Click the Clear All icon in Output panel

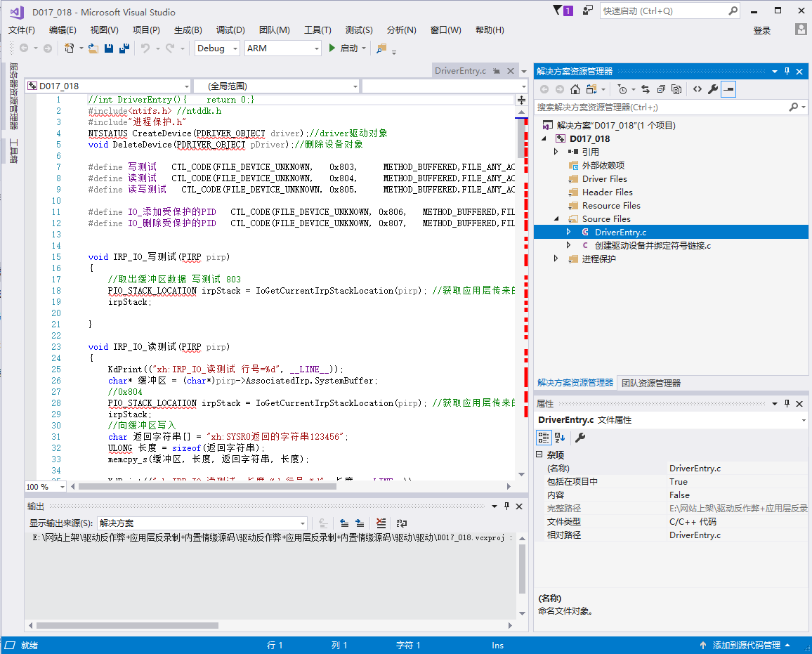381,523
